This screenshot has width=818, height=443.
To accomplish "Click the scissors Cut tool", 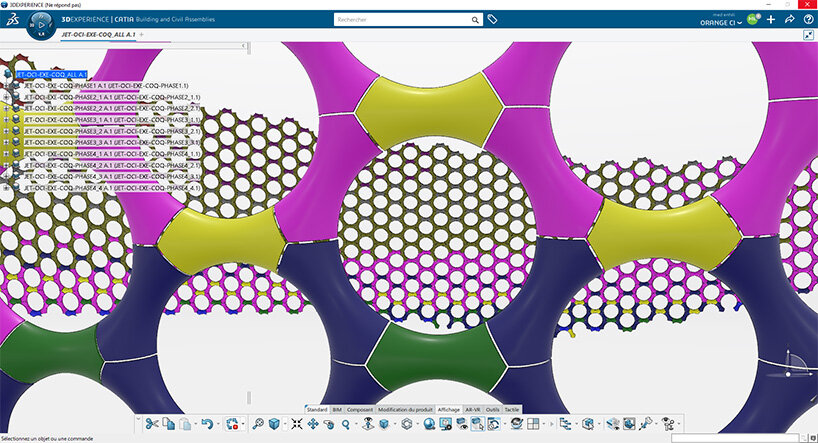I will click(152, 424).
